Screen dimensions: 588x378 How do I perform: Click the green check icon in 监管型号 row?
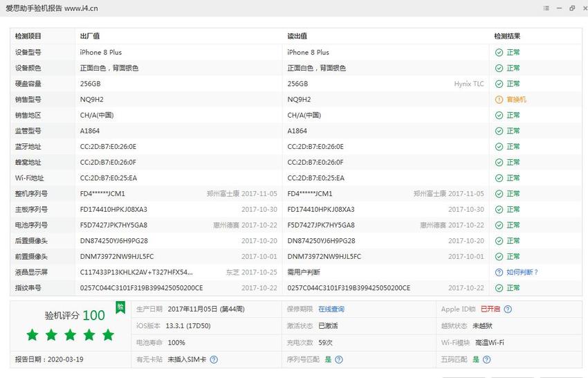[x=499, y=131]
